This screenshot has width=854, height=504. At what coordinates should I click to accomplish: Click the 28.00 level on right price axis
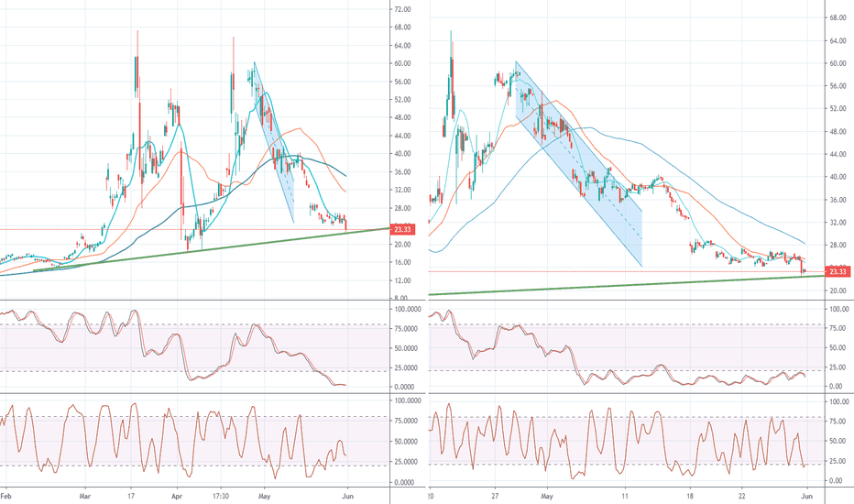pos(838,246)
